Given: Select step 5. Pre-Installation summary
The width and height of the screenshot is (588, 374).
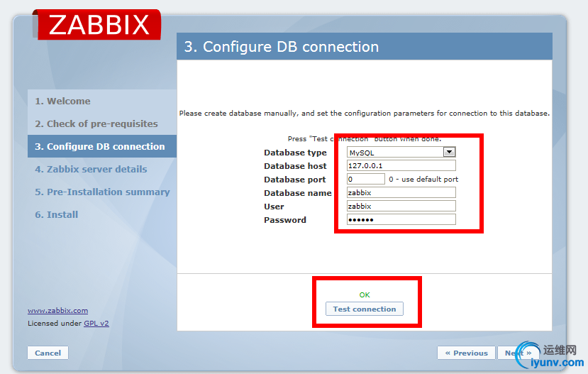Looking at the screenshot, I should 102,192.
